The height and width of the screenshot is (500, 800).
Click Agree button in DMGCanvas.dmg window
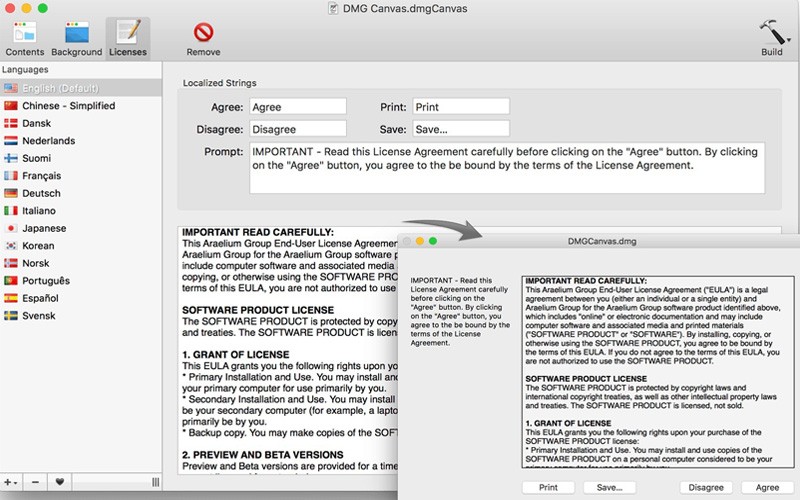[x=767, y=487]
